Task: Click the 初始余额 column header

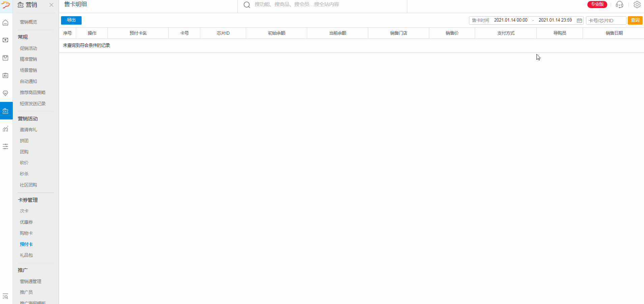Action: pyautogui.click(x=276, y=33)
